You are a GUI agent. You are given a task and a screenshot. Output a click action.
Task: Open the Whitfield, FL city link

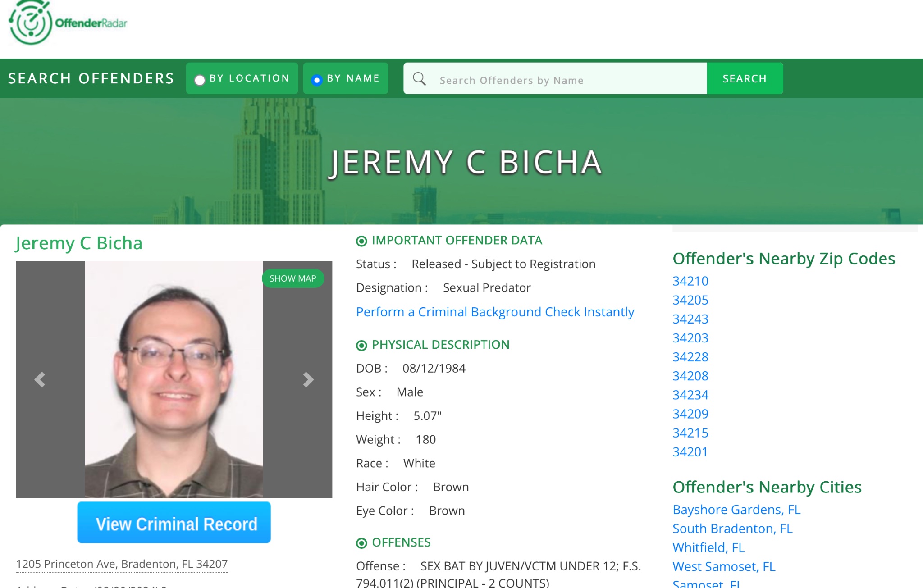pos(708,547)
